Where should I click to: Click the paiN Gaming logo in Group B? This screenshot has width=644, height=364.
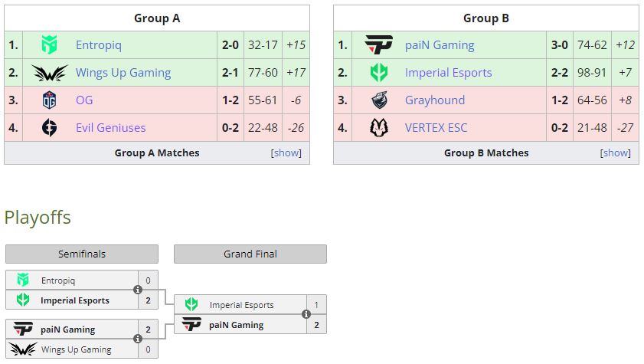[379, 45]
